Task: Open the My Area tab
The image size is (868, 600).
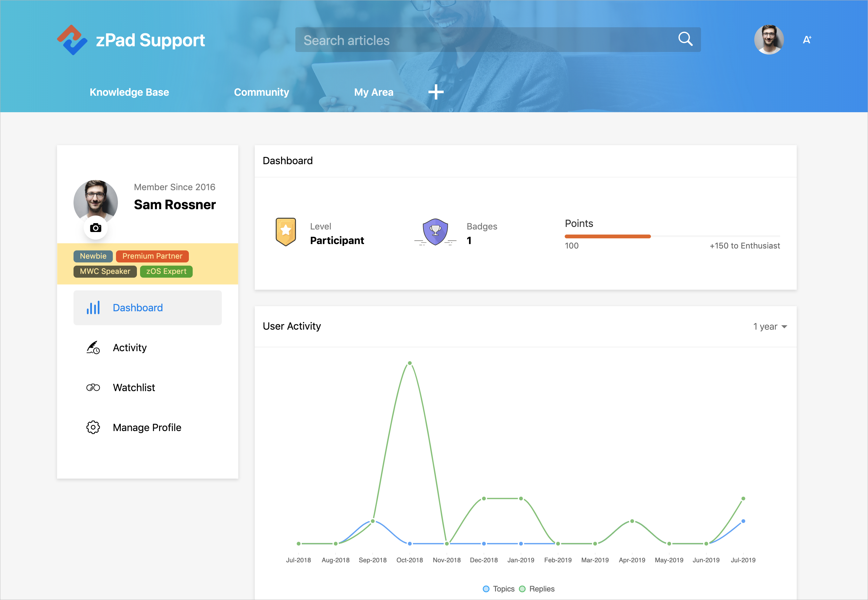Action: click(373, 92)
